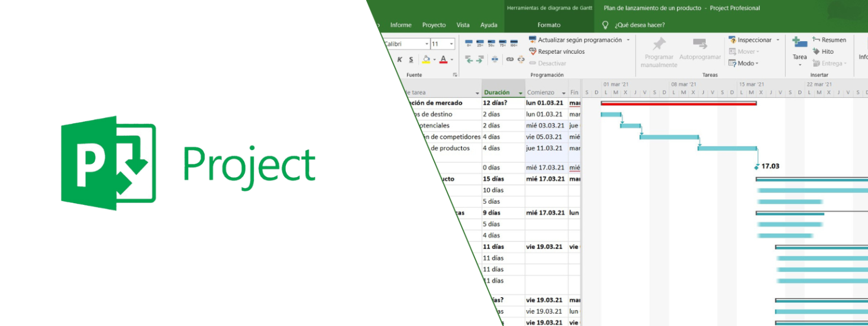Mark task as 100% complete
The width and height of the screenshot is (868, 326).
(514, 42)
